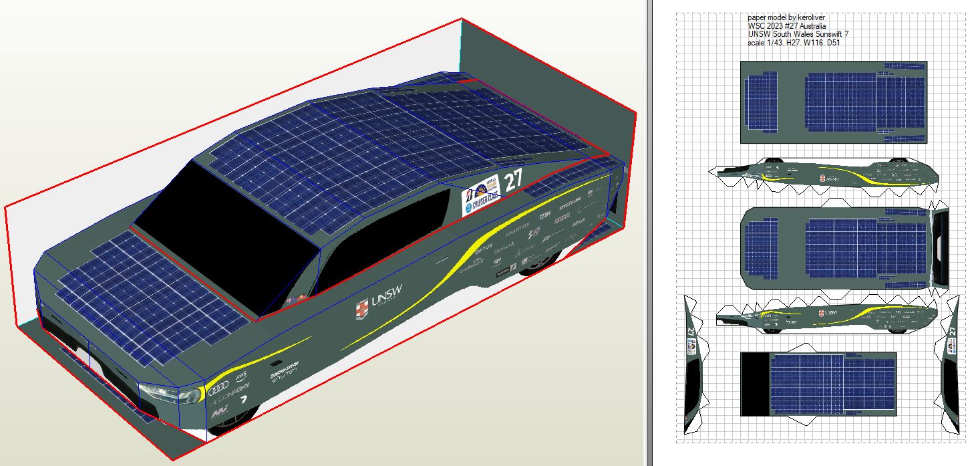
Task: Click the divider between 3D and 2D panes
Action: pyautogui.click(x=647, y=233)
